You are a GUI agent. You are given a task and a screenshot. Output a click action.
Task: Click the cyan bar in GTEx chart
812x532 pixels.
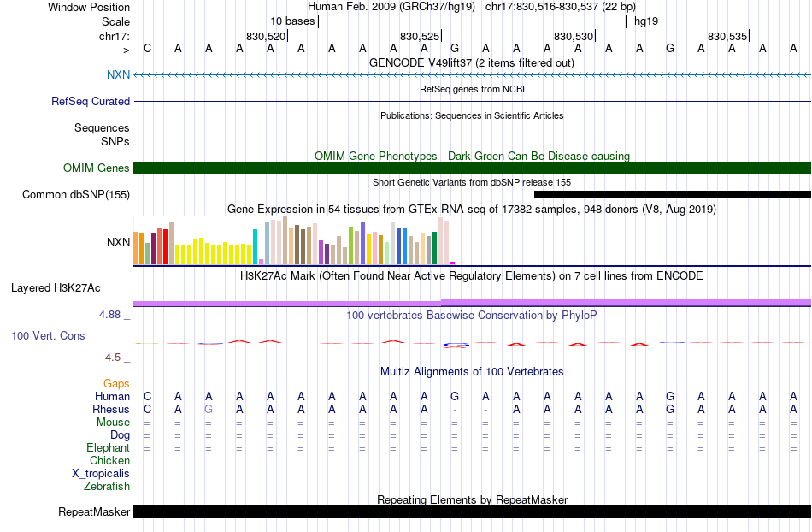tap(255, 246)
